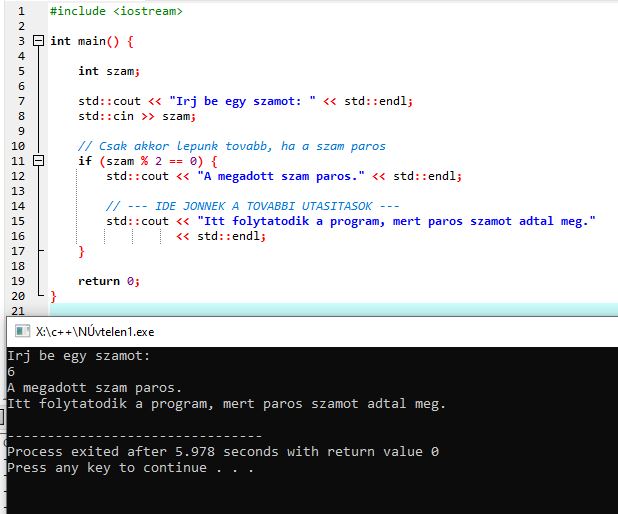Click the closing brace on line 20
618x514 pixels.
point(53,296)
